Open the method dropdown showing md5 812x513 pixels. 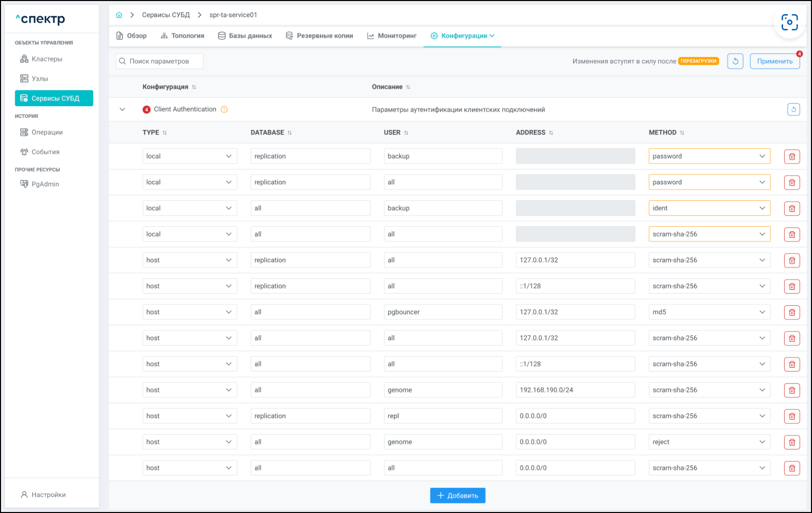coord(709,312)
